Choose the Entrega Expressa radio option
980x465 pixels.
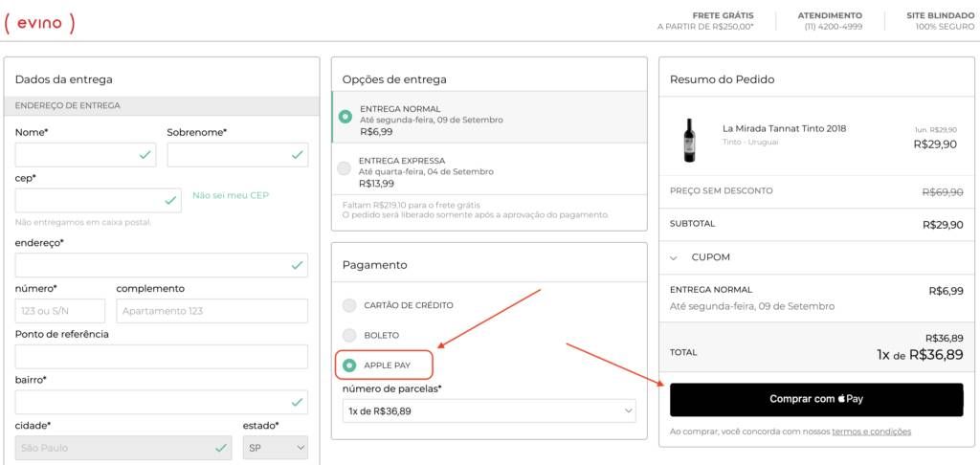click(x=344, y=168)
